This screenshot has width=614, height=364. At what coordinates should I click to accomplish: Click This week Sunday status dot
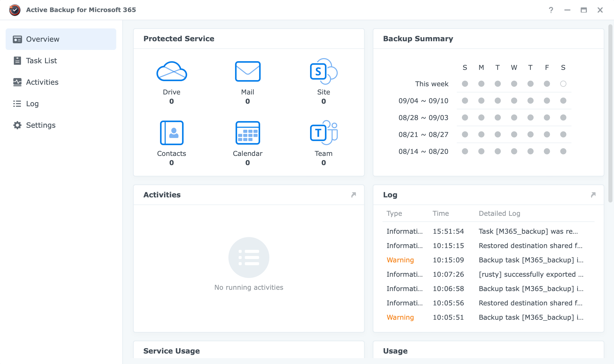pos(465,84)
